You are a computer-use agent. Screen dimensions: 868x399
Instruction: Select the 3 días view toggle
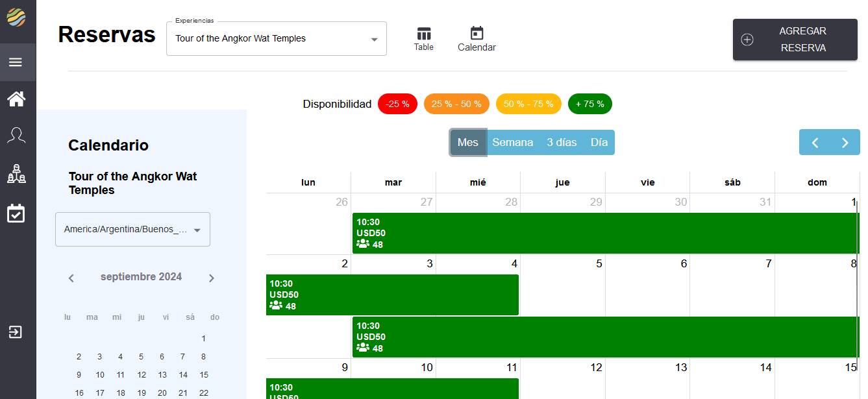pyautogui.click(x=562, y=143)
